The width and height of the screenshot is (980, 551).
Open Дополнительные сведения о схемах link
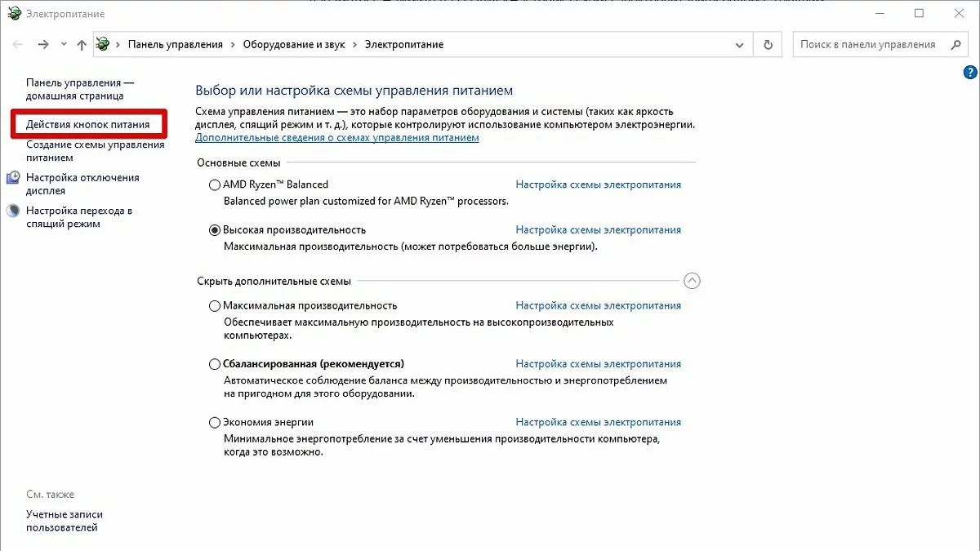336,138
